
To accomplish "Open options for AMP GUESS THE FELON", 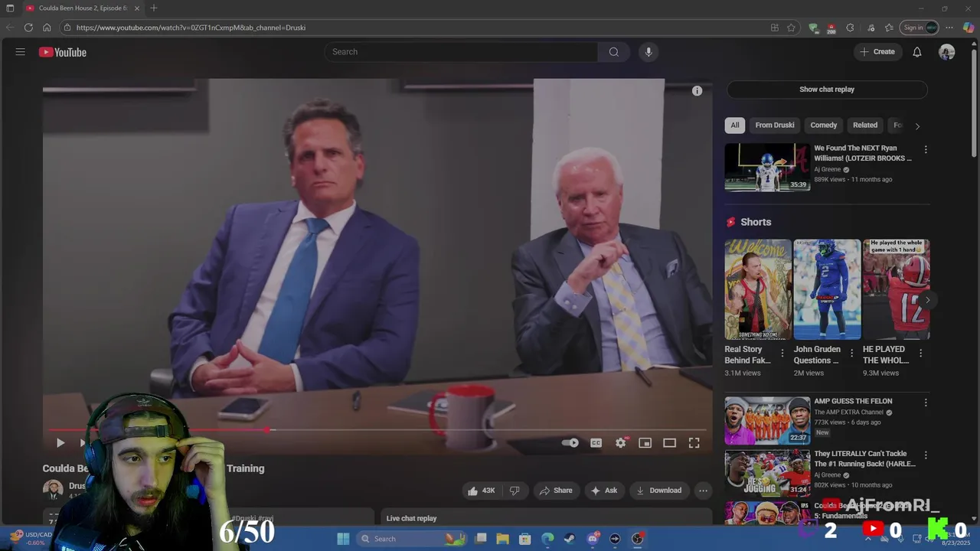I will click(926, 403).
